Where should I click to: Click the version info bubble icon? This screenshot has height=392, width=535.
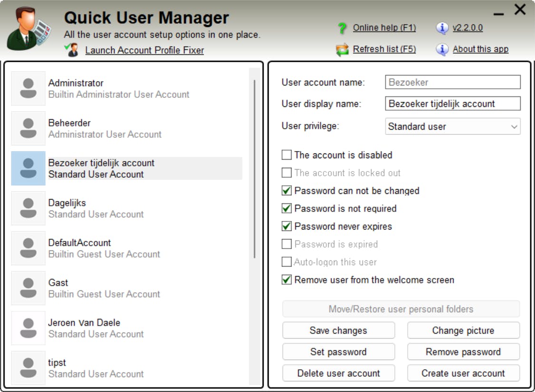(442, 29)
